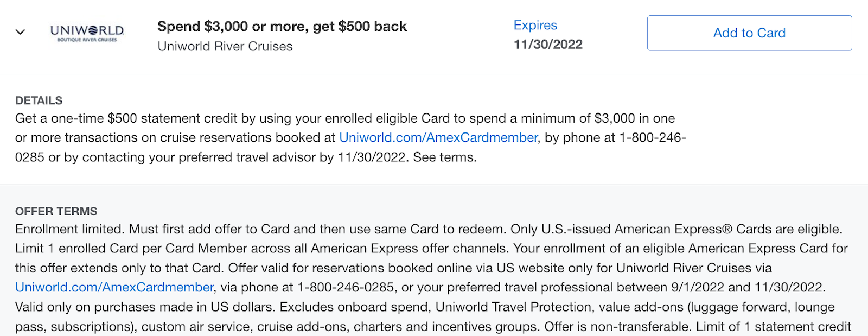
Task: Click the blue Expires label
Action: (x=535, y=26)
